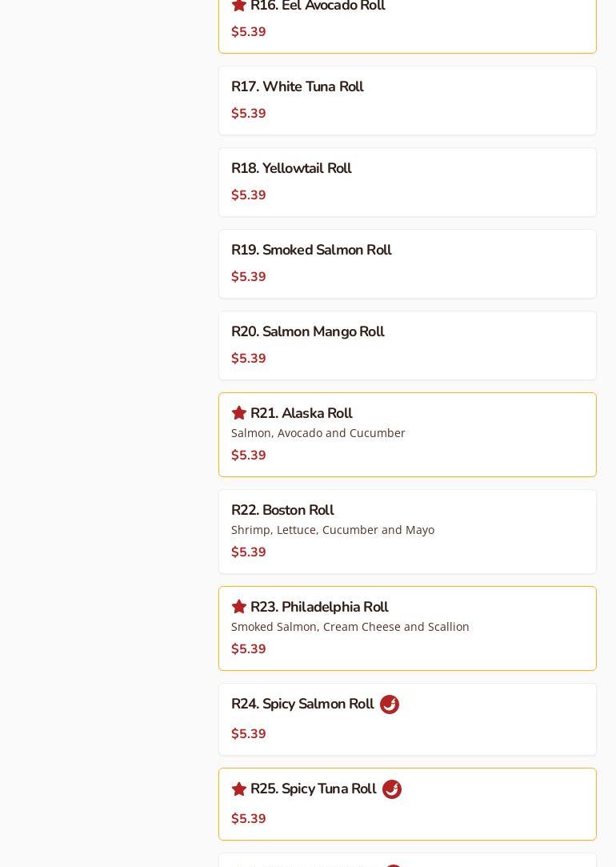616x867 pixels.
Task: Click Smoked Salmon, Cream Cheese and Scallion text
Action: (x=350, y=627)
